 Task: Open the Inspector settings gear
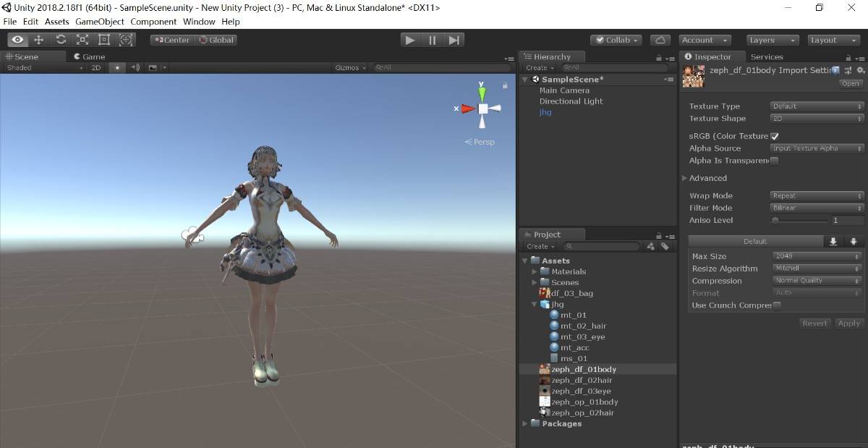(x=860, y=70)
